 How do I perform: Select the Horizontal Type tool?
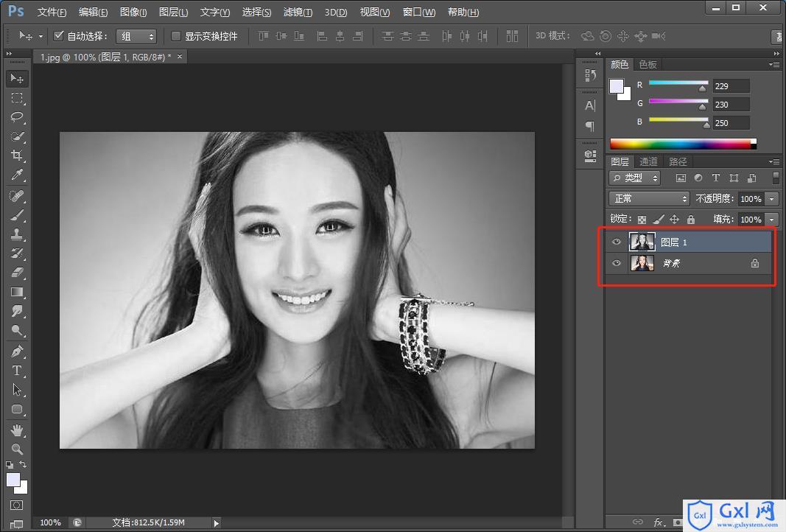[x=17, y=371]
